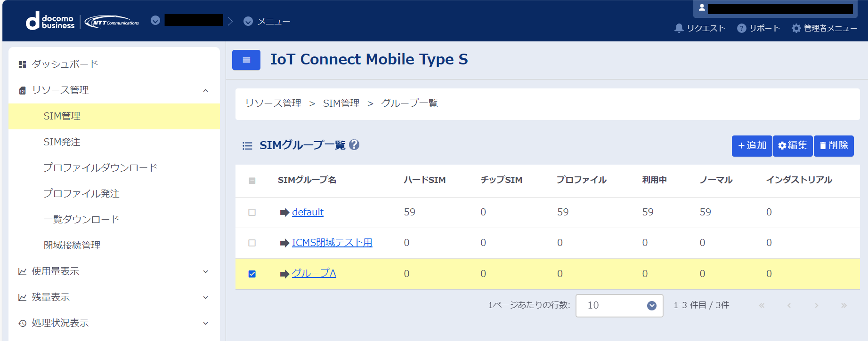Toggle the select-all header checkbox
868x341 pixels.
coord(252,180)
